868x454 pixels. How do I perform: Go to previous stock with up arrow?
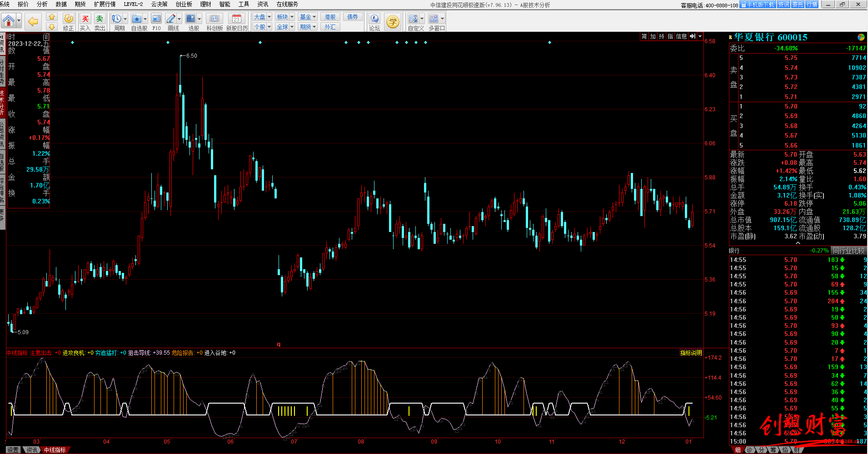pos(52,17)
